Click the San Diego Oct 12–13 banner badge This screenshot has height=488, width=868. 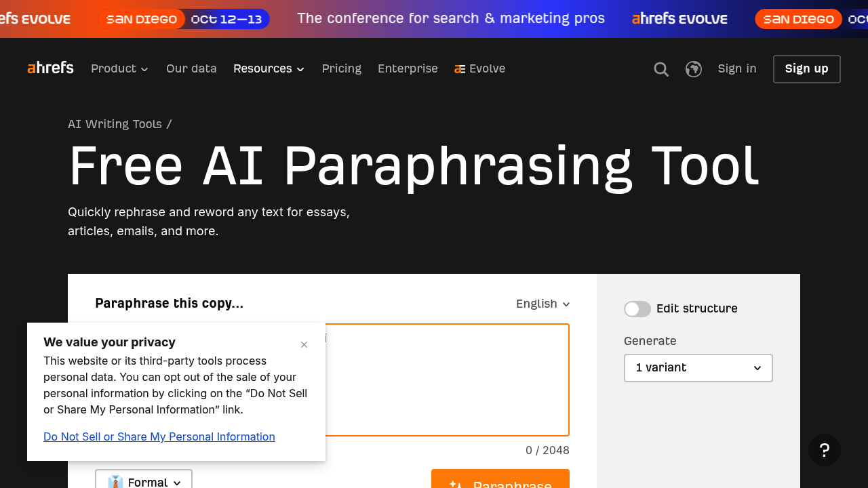coord(184,19)
